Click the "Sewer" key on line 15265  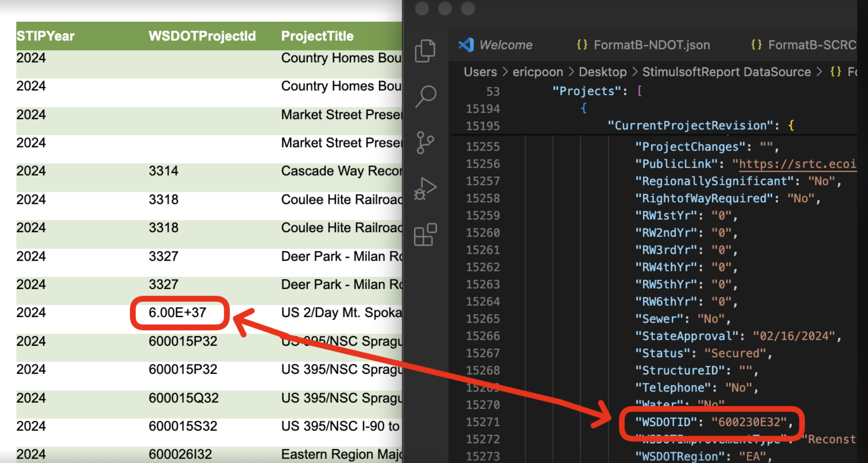tap(659, 319)
